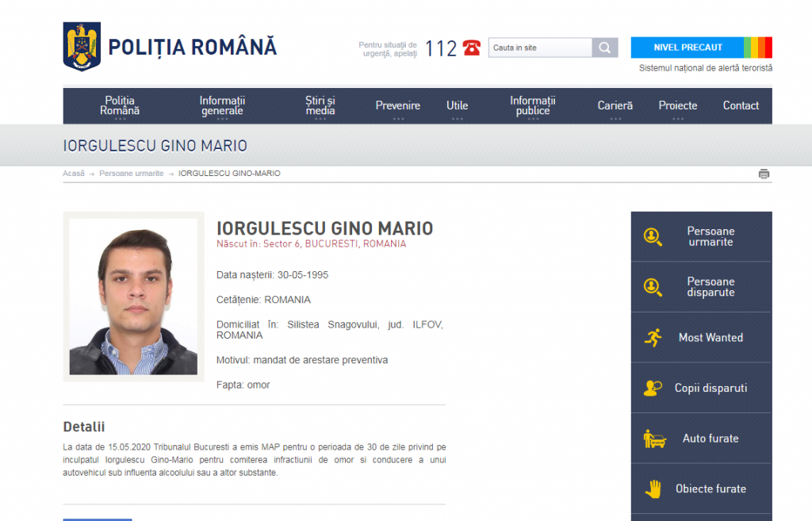Click the Acasă breadcrumb link
Viewport: 812px width, 521px height.
pyautogui.click(x=74, y=174)
